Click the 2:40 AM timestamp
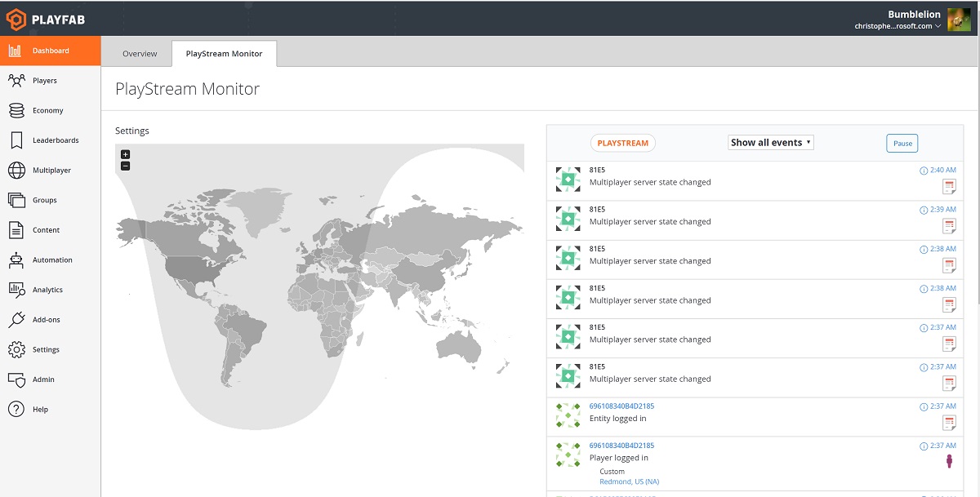This screenshot has width=980, height=497. pyautogui.click(x=943, y=171)
